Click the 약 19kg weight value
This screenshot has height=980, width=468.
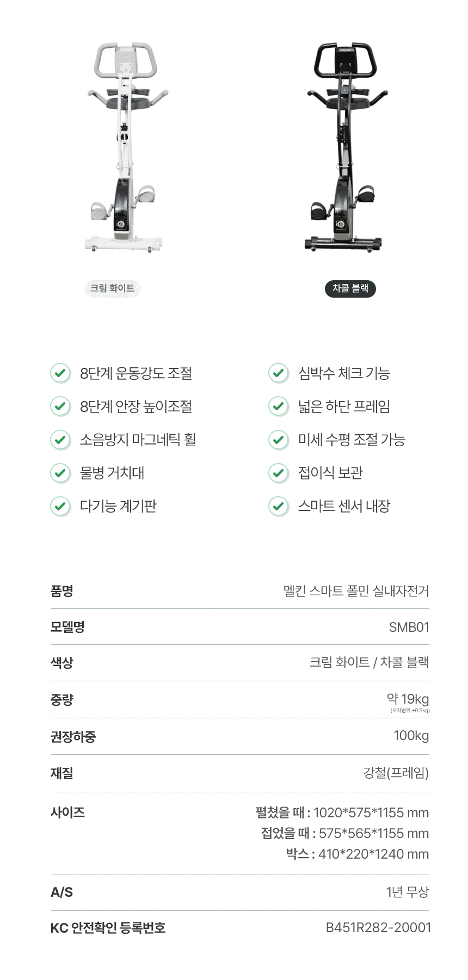[408, 699]
